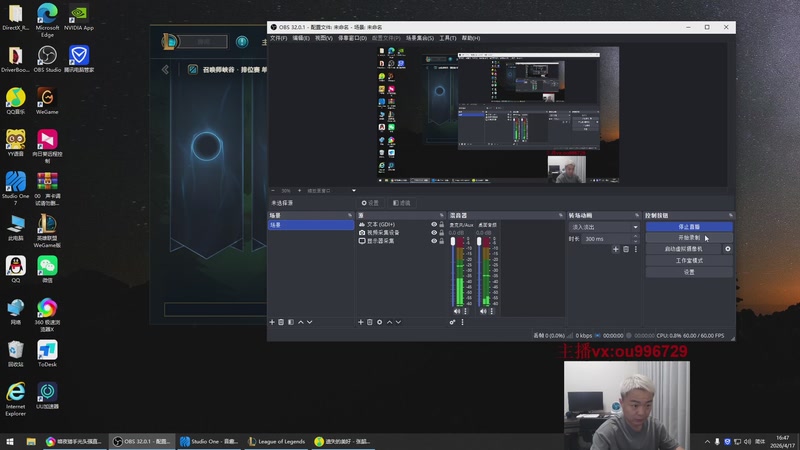This screenshot has height=450, width=800.
Task: Undock the 源 panel via its header icon
Action: click(442, 215)
